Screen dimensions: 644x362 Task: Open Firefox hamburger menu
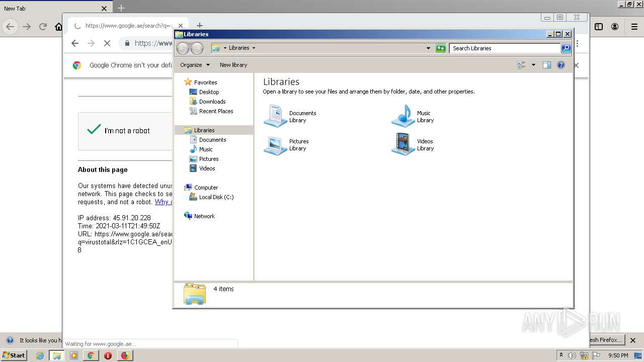pos(634,27)
